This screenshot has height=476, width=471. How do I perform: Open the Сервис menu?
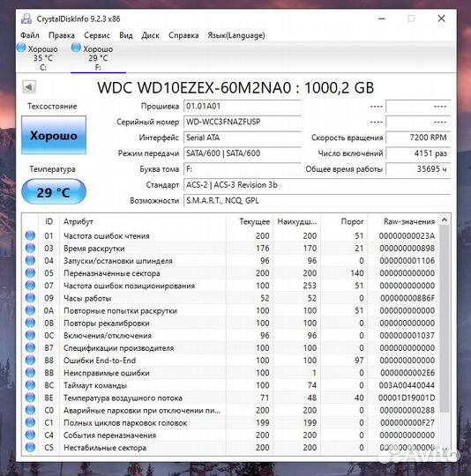97,35
